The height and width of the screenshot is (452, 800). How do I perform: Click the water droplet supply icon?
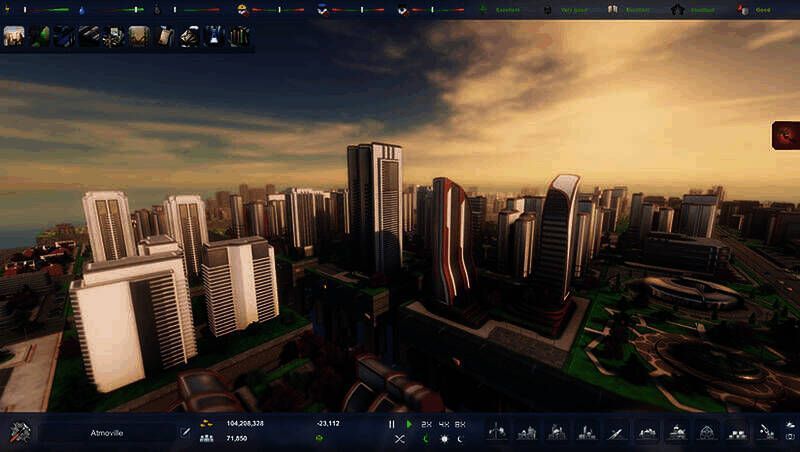point(81,9)
